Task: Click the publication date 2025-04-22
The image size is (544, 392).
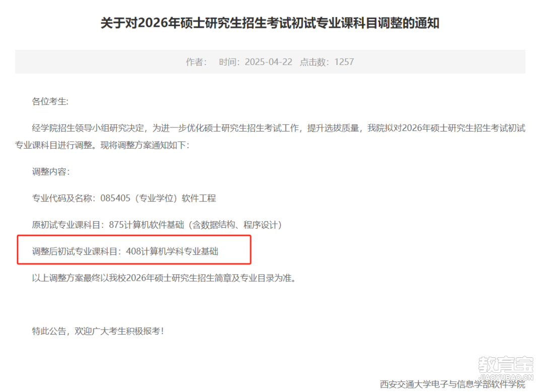Action: pos(268,62)
